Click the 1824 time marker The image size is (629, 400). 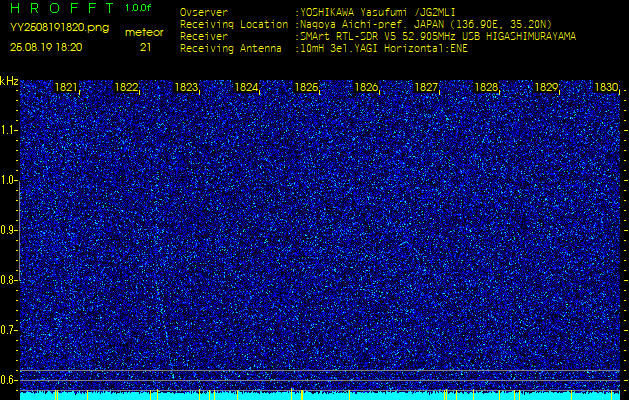pyautogui.click(x=246, y=87)
